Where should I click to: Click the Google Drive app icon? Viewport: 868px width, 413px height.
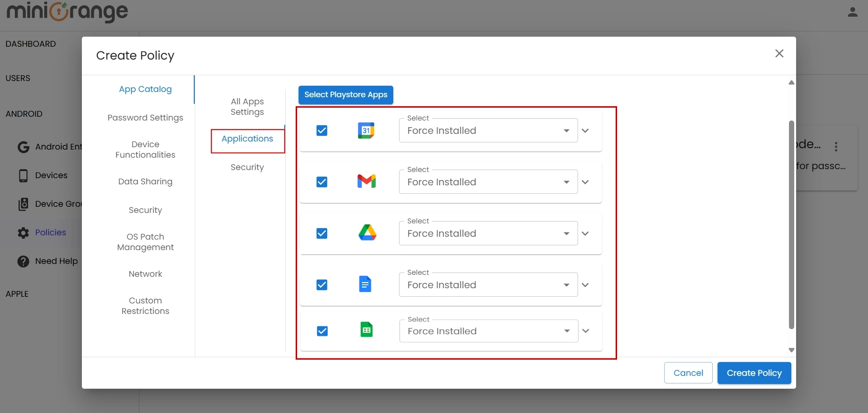[367, 232]
